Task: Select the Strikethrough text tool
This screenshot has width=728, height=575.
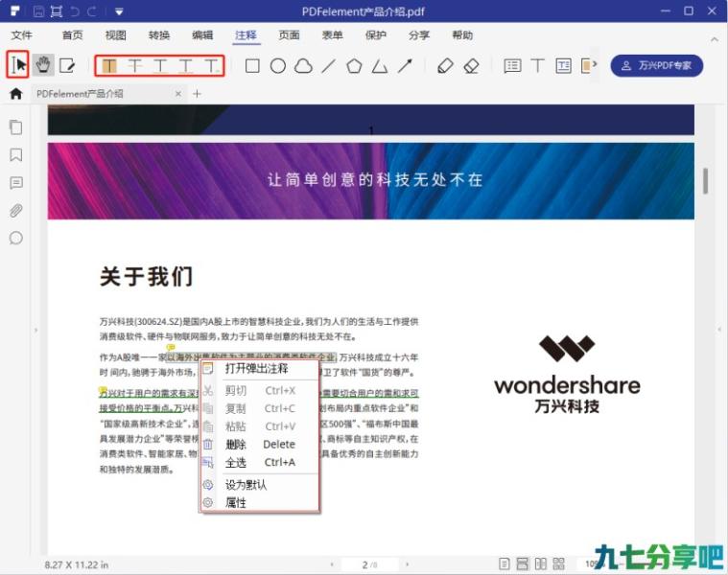Action: pyautogui.click(x=135, y=66)
